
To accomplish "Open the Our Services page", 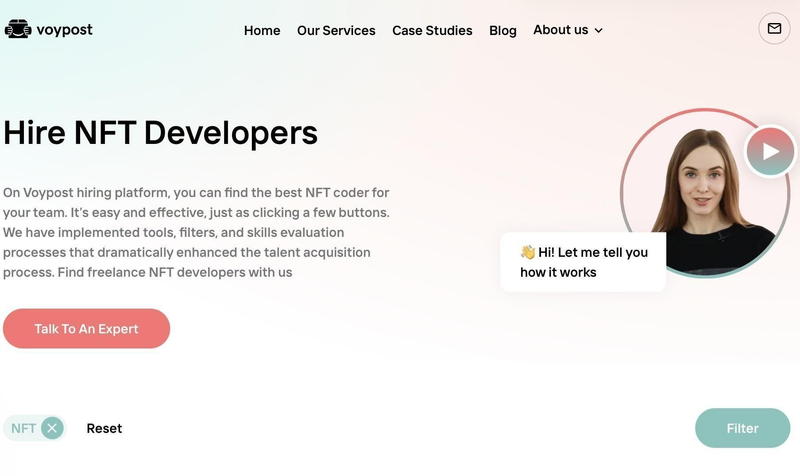I will 336,31.
